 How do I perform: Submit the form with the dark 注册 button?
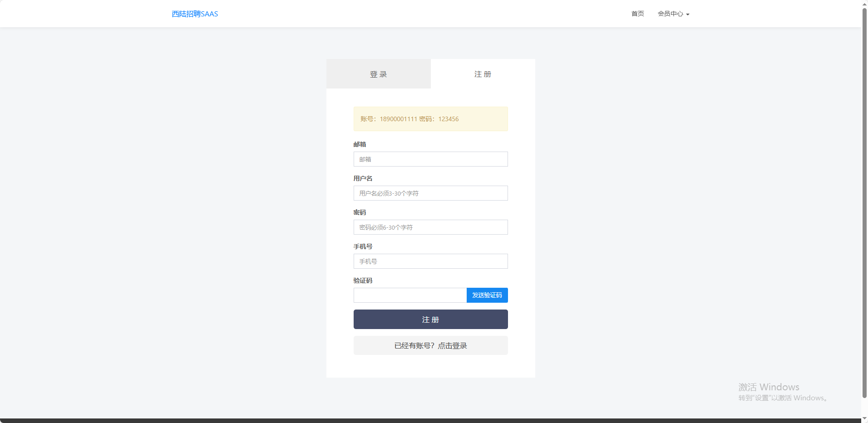point(430,320)
